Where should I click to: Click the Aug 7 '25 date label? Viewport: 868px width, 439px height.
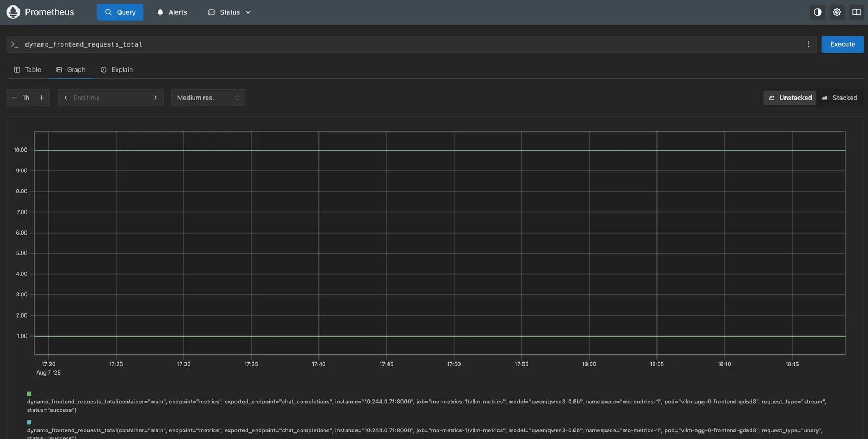(48, 373)
